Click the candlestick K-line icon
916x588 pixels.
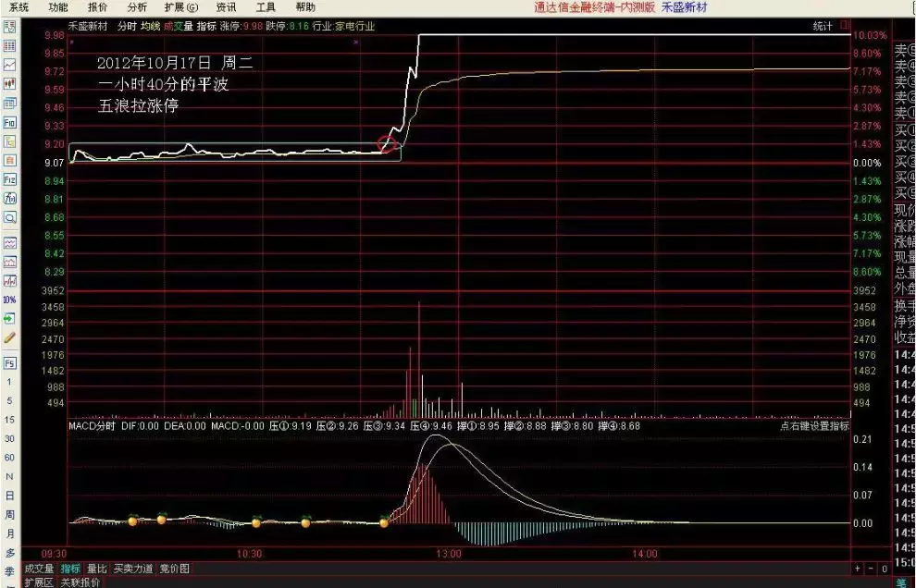10,84
